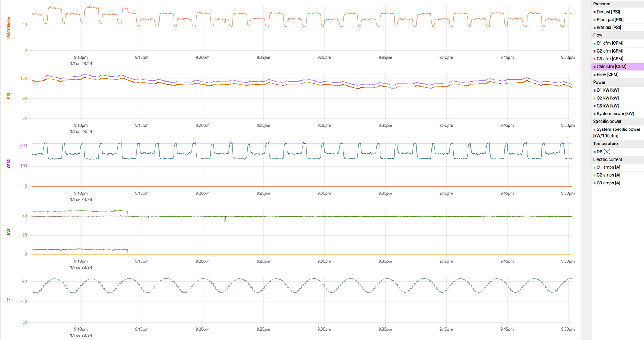Toggle the C2 kW [kW] series

coord(618,98)
